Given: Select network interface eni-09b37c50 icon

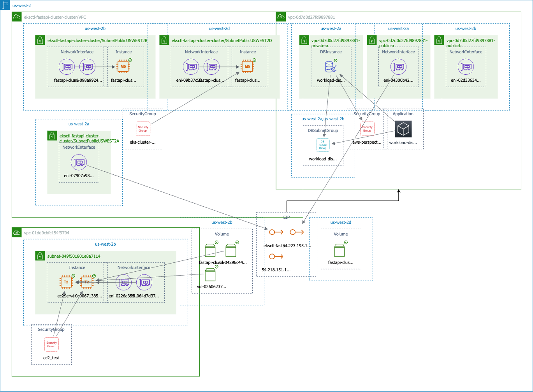Looking at the screenshot, I should coord(191,67).
